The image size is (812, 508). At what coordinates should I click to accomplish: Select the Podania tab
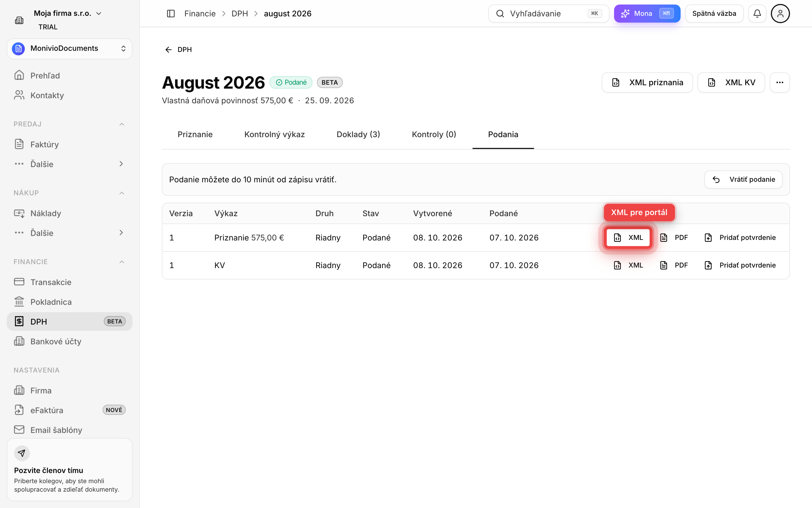click(503, 134)
